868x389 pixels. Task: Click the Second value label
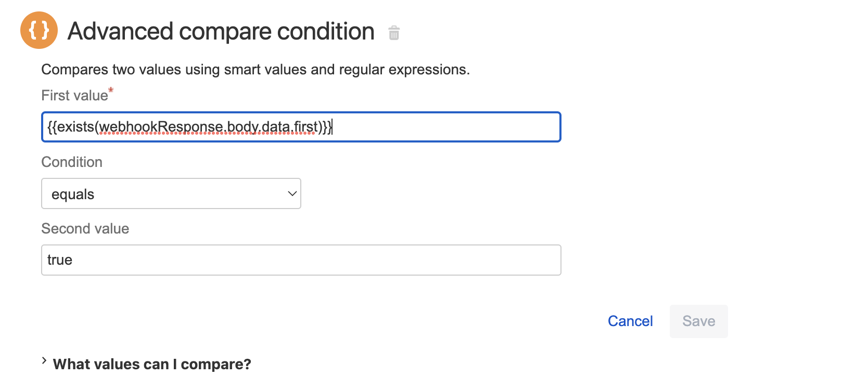85,229
